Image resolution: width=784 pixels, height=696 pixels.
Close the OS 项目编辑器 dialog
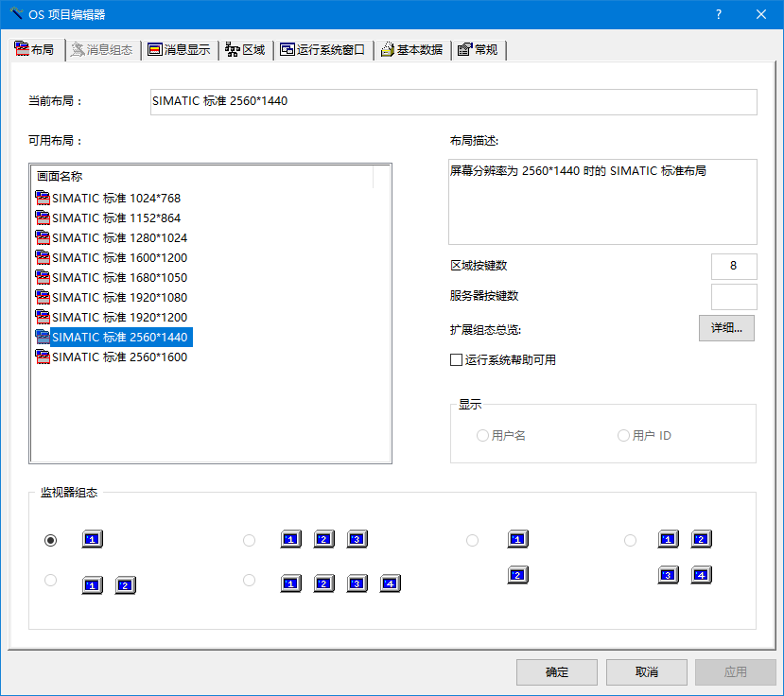click(761, 14)
